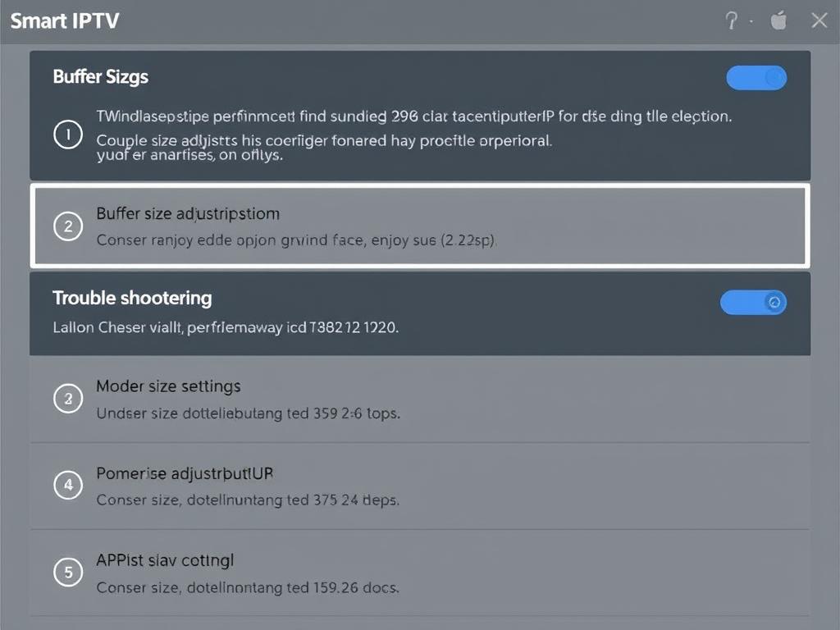Expand the Trouble shootering section
This screenshot has width=840, height=630.
pos(131,298)
